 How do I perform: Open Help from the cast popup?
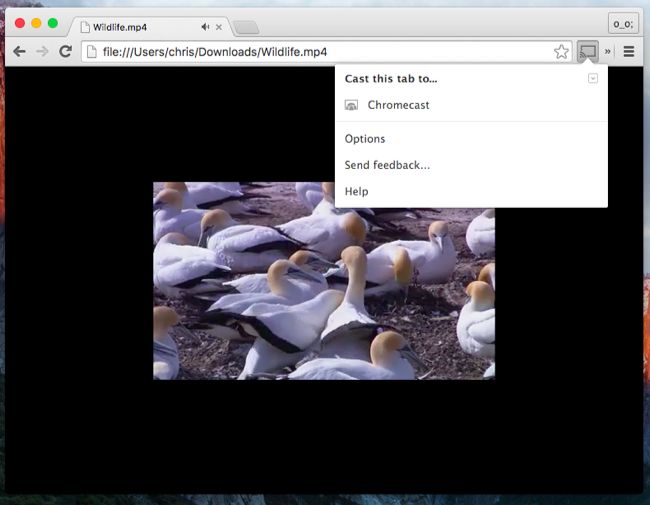[356, 191]
